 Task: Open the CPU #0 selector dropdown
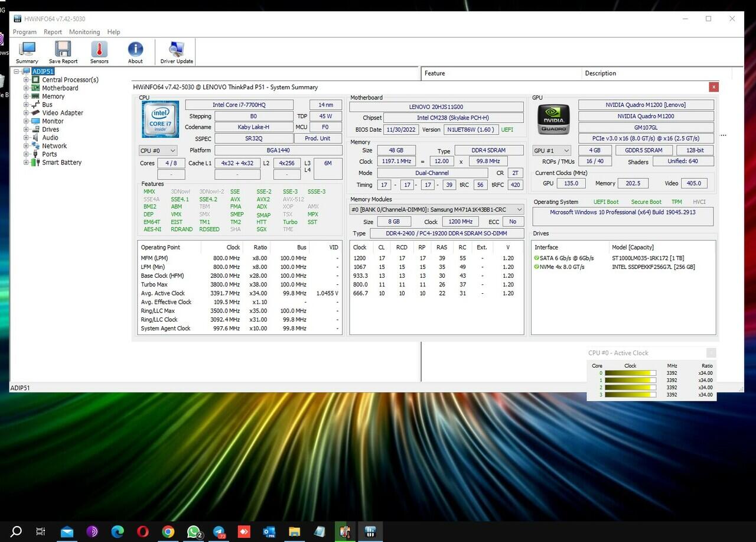[158, 151]
